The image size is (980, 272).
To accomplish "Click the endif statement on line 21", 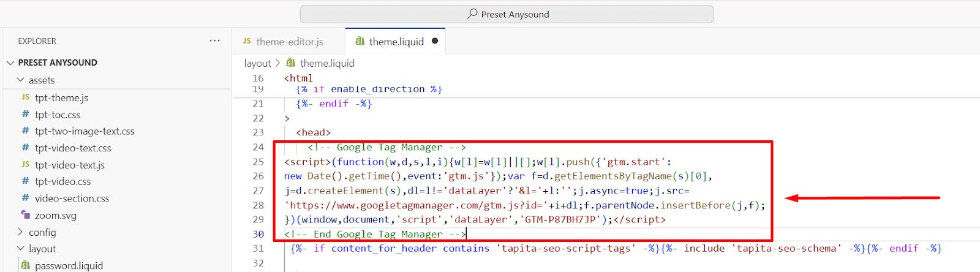I will coord(334,104).
